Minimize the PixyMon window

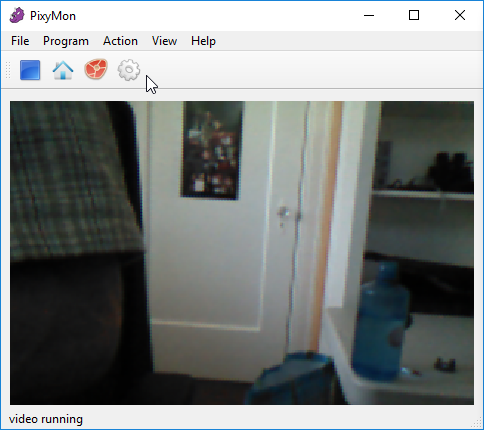click(x=369, y=15)
